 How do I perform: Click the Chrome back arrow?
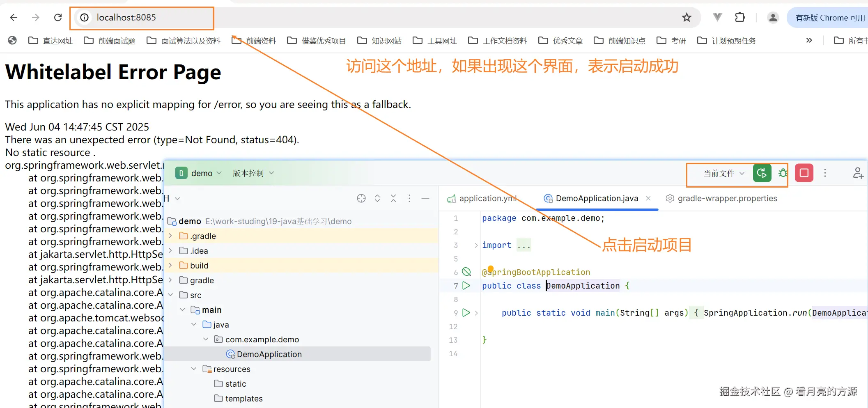pyautogui.click(x=14, y=17)
